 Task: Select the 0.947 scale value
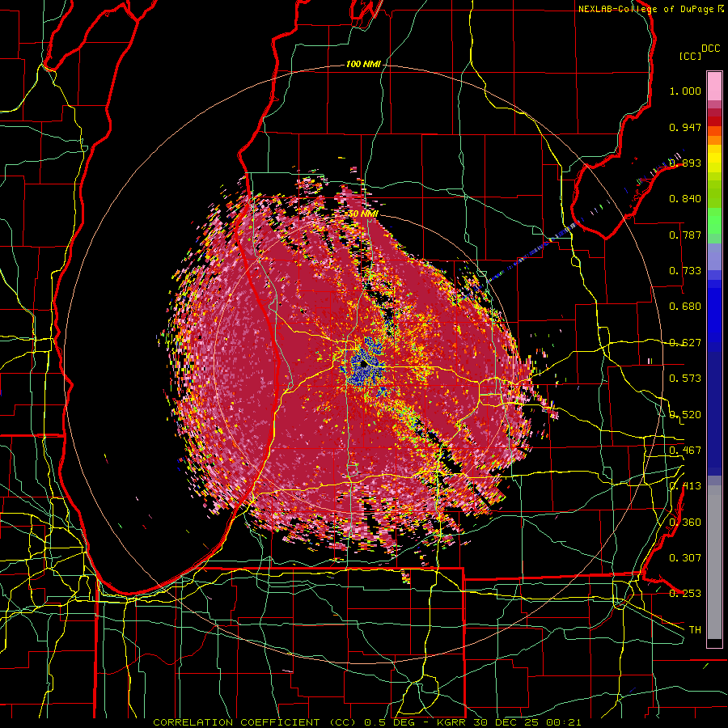pos(685,127)
